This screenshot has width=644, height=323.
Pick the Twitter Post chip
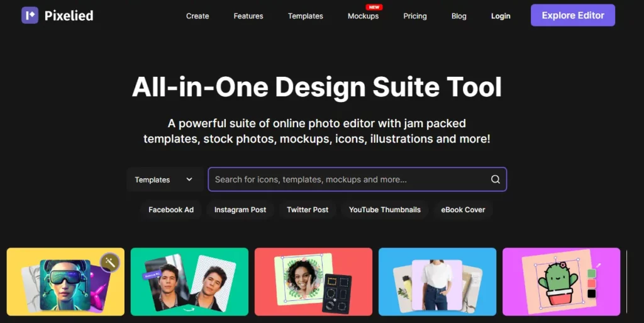point(308,210)
